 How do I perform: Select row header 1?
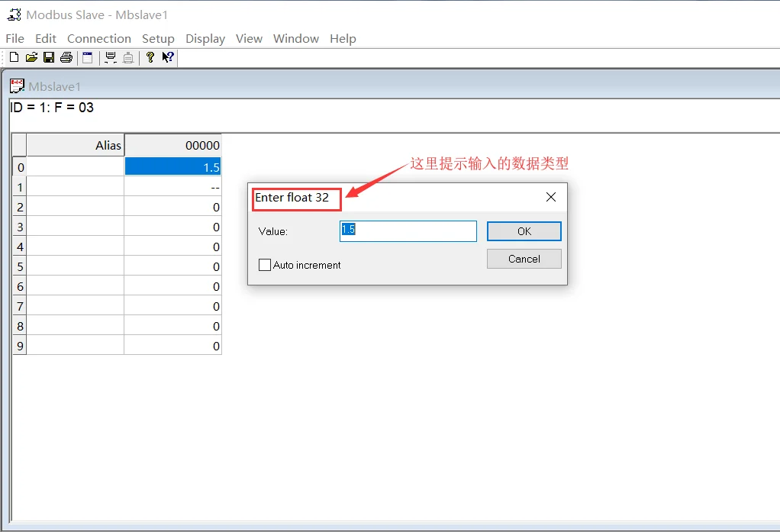tap(19, 187)
